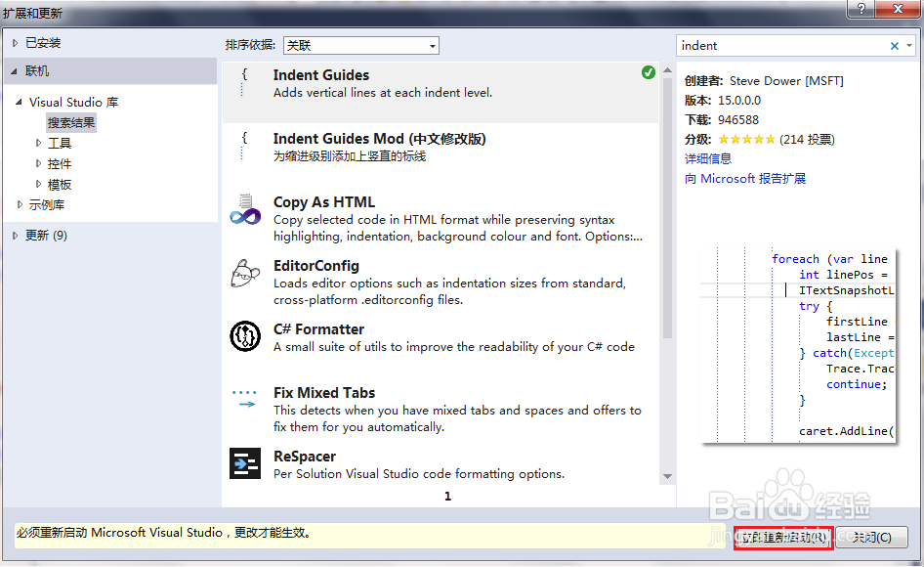Expand the 更新 (9) node

point(16,236)
